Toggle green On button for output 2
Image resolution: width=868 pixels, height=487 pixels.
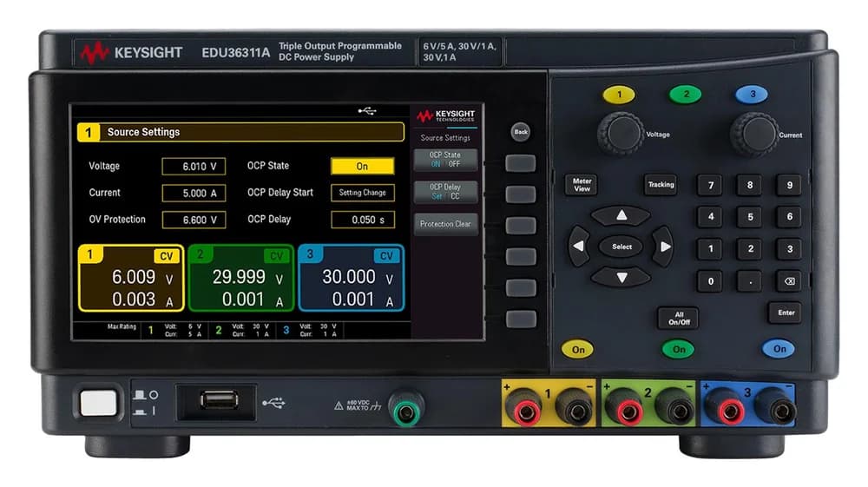(x=678, y=349)
